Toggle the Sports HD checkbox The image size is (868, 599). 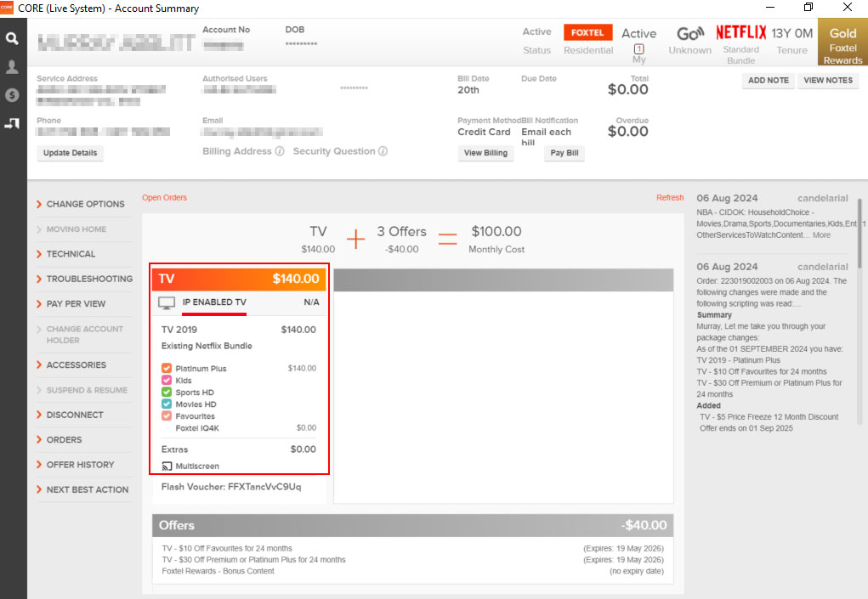click(x=166, y=393)
